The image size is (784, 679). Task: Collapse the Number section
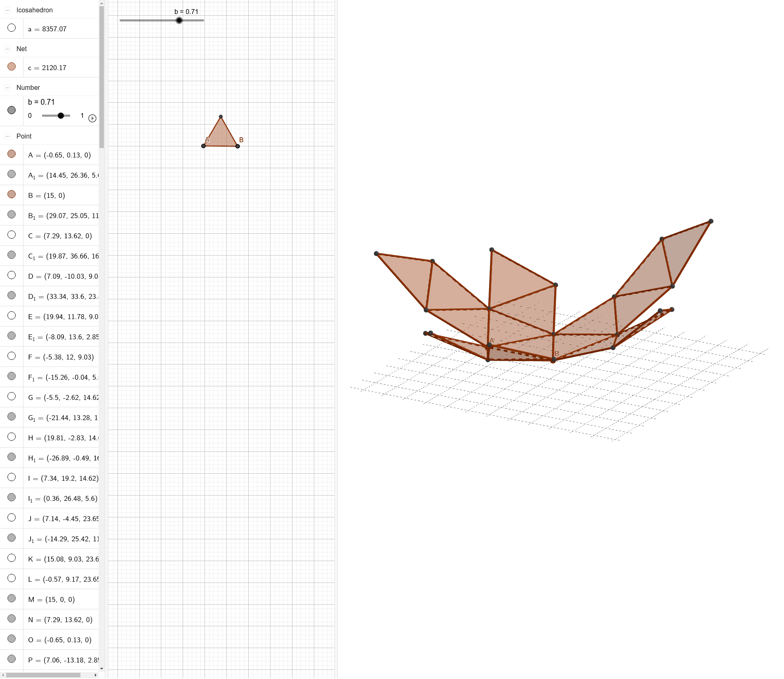click(x=7, y=87)
